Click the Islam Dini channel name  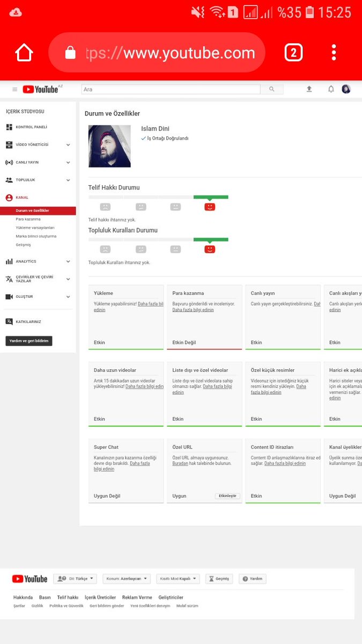pyautogui.click(x=155, y=129)
